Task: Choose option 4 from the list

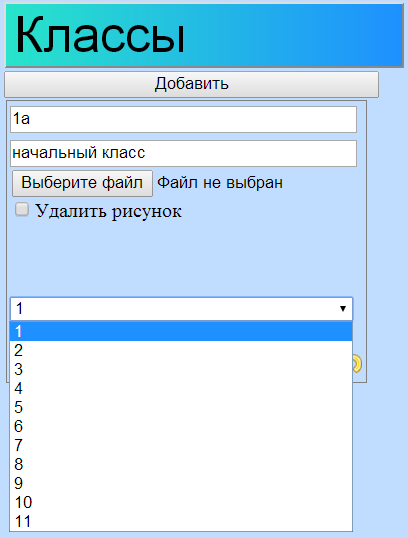Action: tap(181, 388)
